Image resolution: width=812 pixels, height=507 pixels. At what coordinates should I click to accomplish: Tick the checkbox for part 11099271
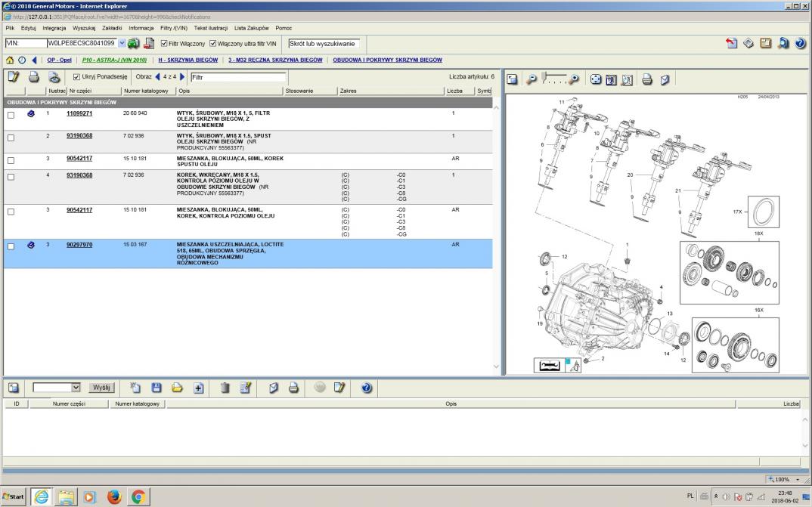click(11, 116)
